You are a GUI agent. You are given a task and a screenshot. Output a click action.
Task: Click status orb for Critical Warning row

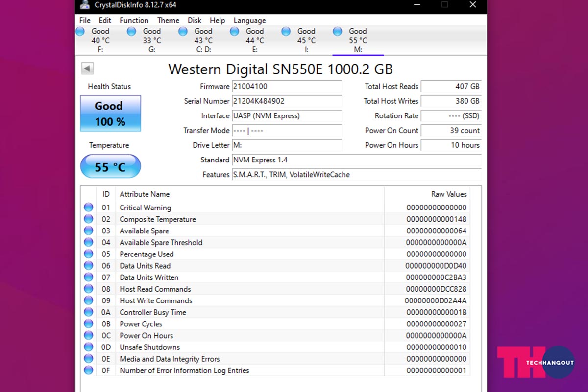click(89, 208)
